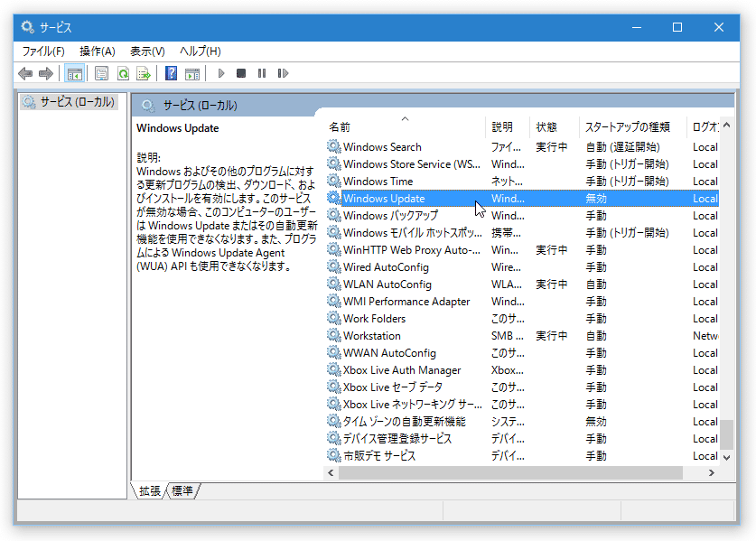Image resolution: width=756 pixels, height=541 pixels.
Task: Select the Windows Time service row
Action: [523, 181]
